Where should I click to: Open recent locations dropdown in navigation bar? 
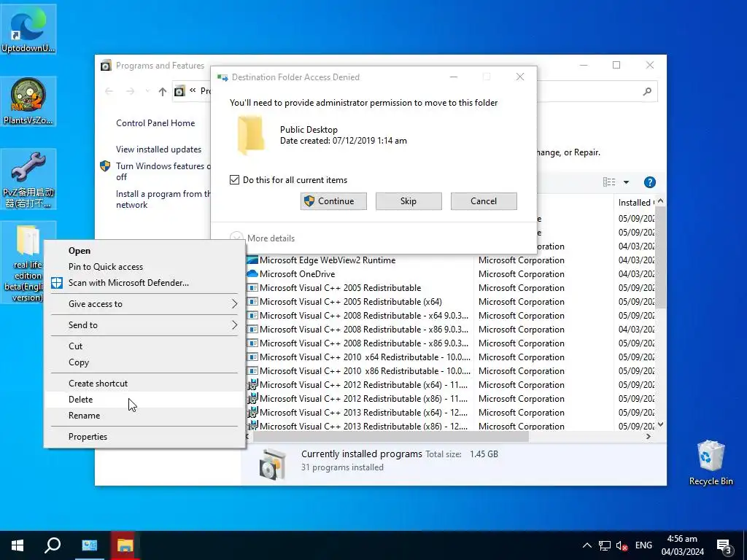(x=147, y=91)
